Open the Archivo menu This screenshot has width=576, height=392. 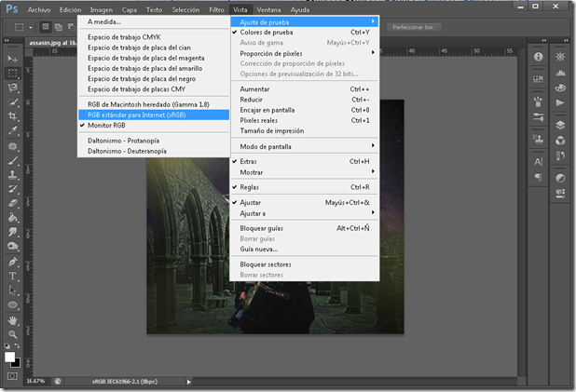(39, 10)
